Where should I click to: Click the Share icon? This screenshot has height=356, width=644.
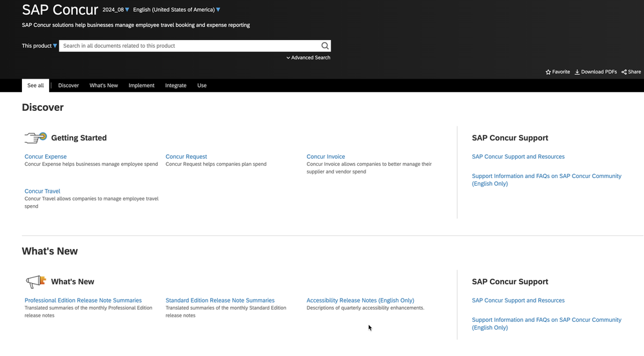point(624,72)
